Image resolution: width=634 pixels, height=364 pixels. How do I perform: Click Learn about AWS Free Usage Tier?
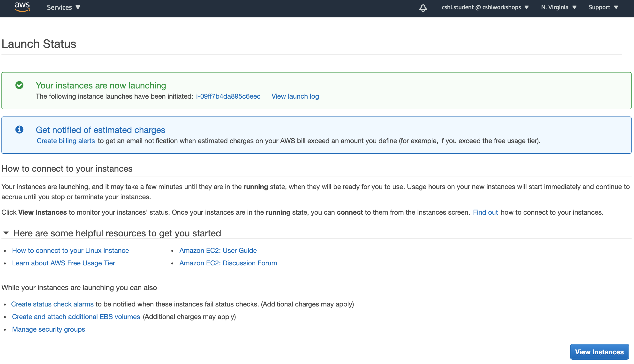click(x=64, y=262)
